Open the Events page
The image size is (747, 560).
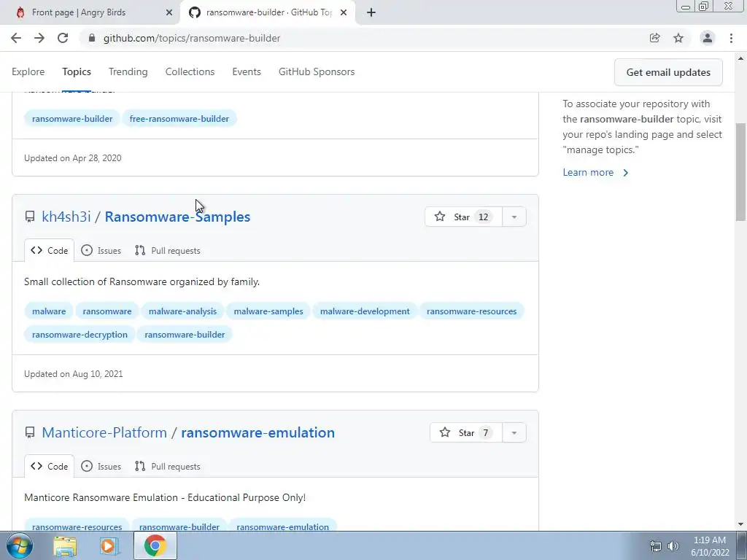(x=247, y=71)
